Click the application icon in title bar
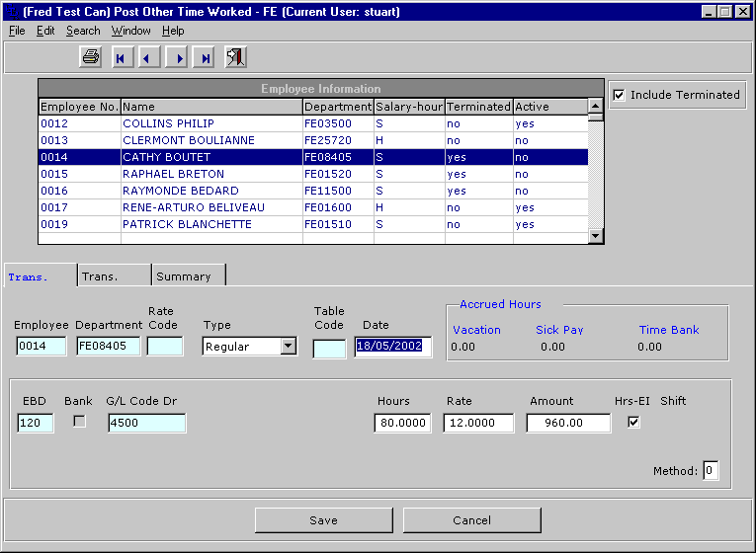This screenshot has height=553, width=756. coord(11,11)
